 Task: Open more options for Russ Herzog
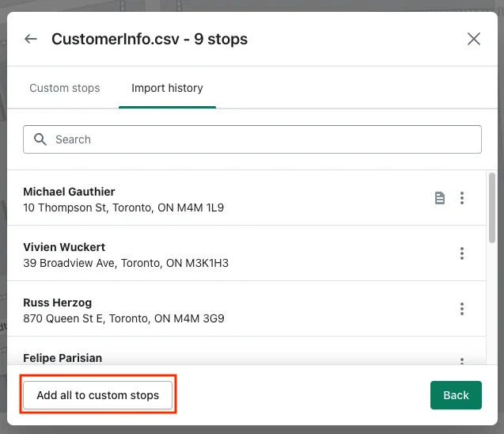point(462,309)
